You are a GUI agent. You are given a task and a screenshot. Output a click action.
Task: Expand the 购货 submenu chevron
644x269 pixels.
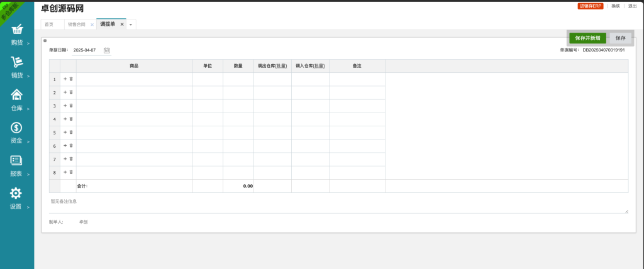(28, 43)
